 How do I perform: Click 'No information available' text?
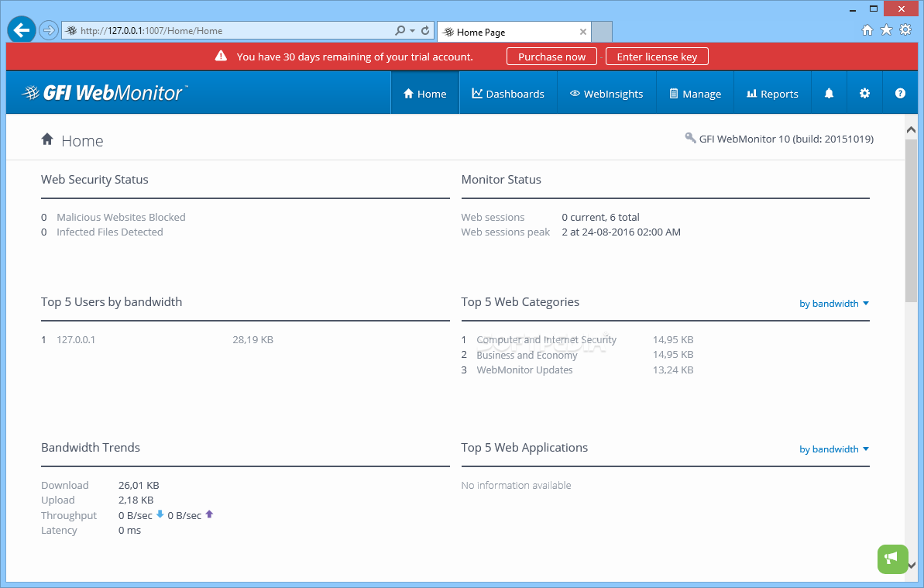(516, 486)
